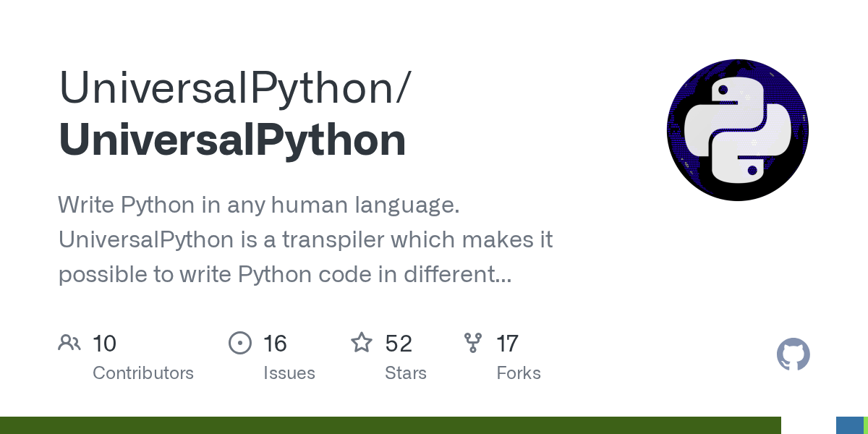Click the GitHub Octocat logo
Screen dimensions: 868x434
pyautogui.click(x=793, y=354)
